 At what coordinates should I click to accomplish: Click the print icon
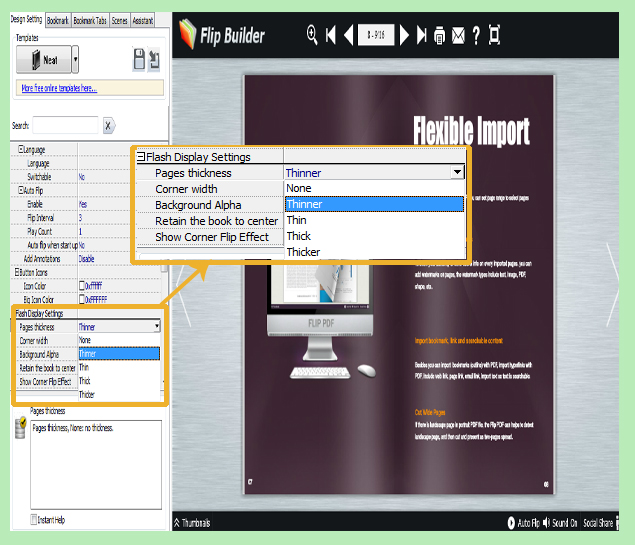439,36
